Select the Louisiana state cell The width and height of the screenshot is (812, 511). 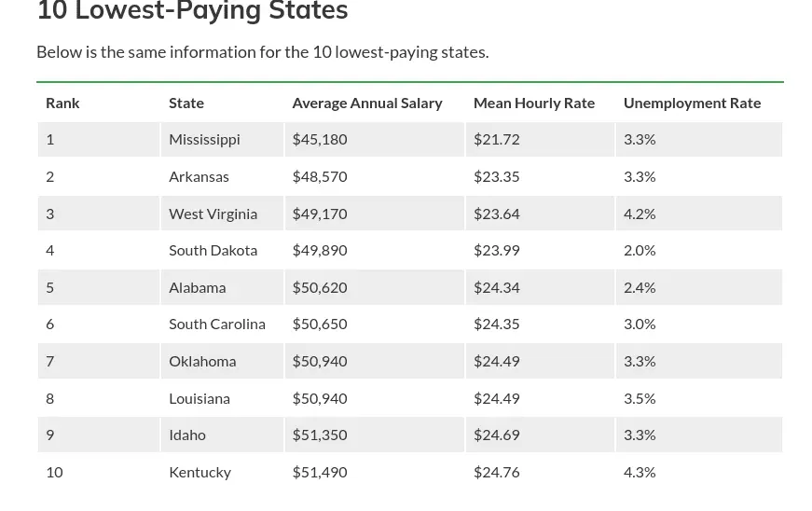[200, 398]
